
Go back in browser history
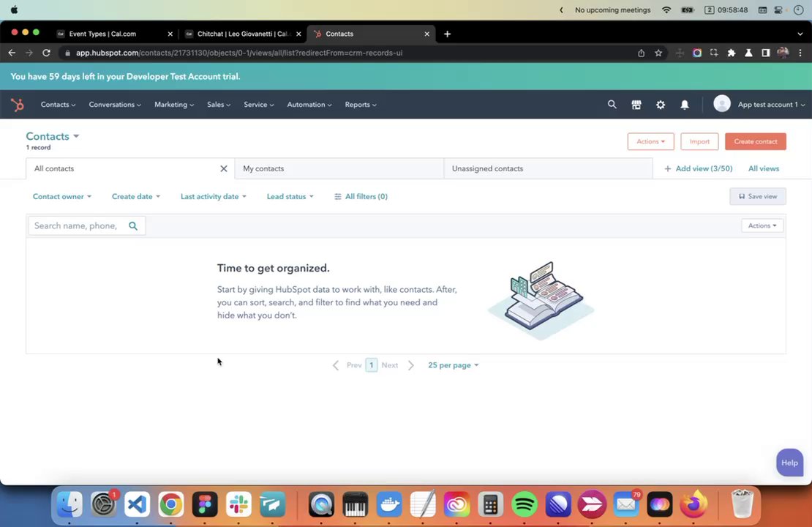tap(12, 53)
